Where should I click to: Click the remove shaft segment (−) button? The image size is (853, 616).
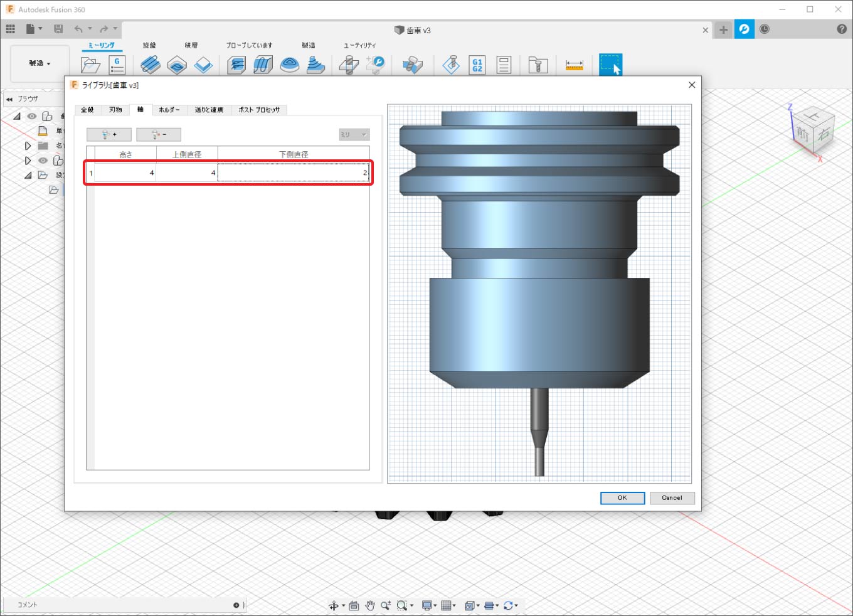click(158, 135)
